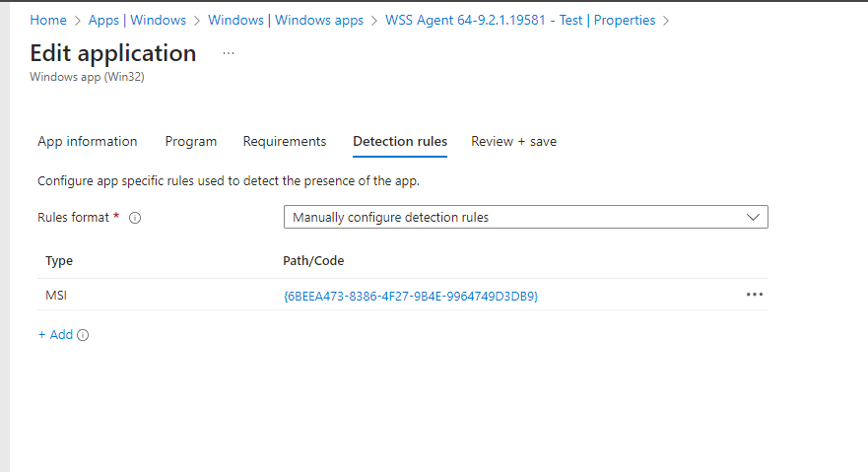Screen dimensions: 868x472
Task: Go to the Review + save tab
Action: coord(513,142)
